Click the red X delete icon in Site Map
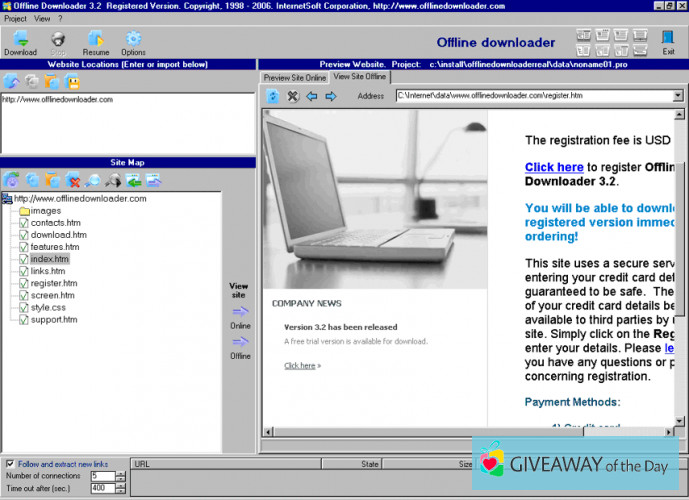 coord(73,181)
